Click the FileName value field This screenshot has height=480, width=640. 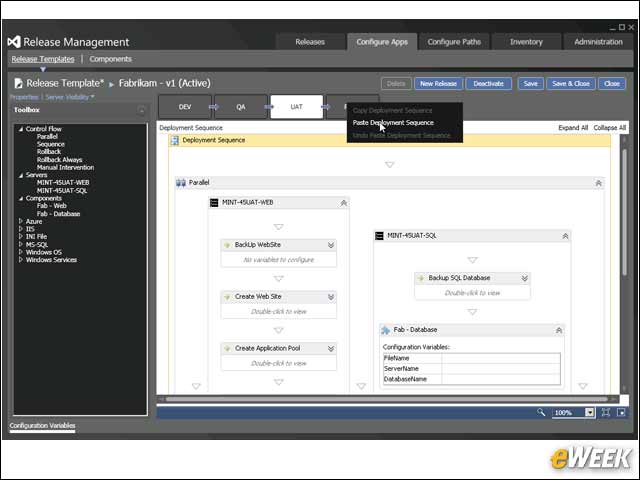coord(501,358)
